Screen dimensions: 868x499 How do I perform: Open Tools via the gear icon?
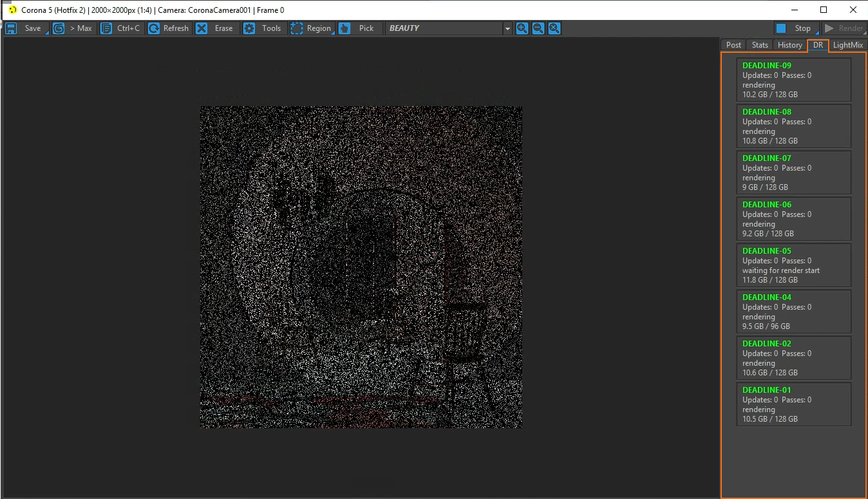coord(249,28)
